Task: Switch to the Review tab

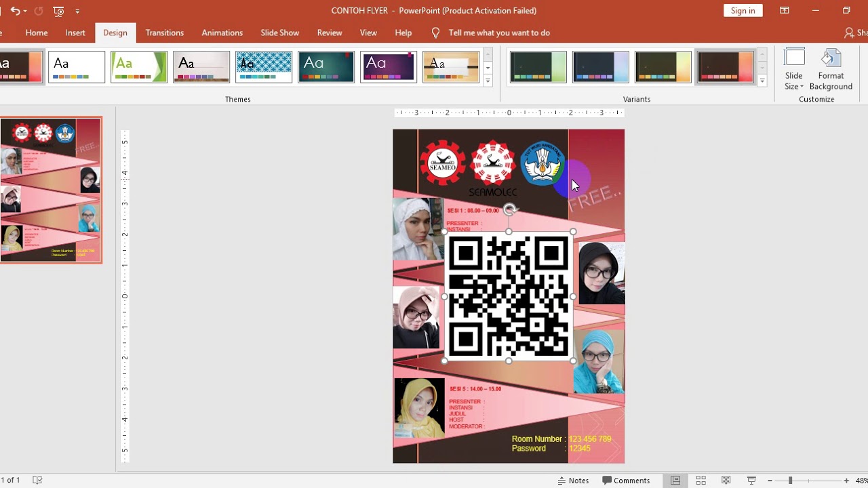Action: [x=330, y=33]
